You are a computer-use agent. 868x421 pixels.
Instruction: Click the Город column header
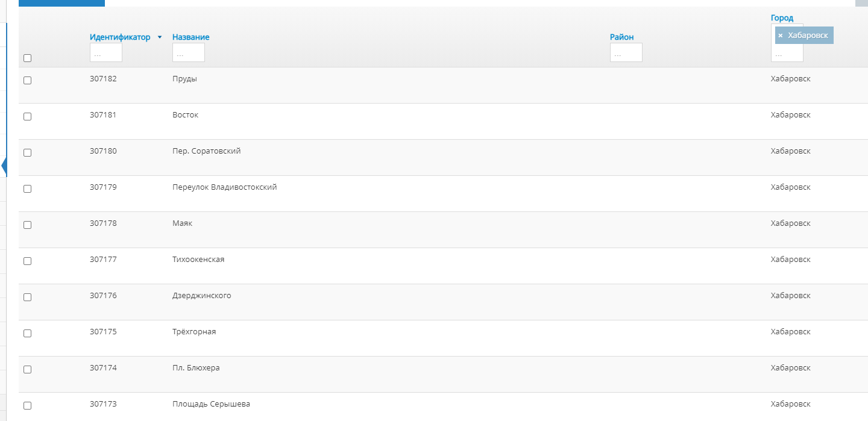[x=782, y=18]
